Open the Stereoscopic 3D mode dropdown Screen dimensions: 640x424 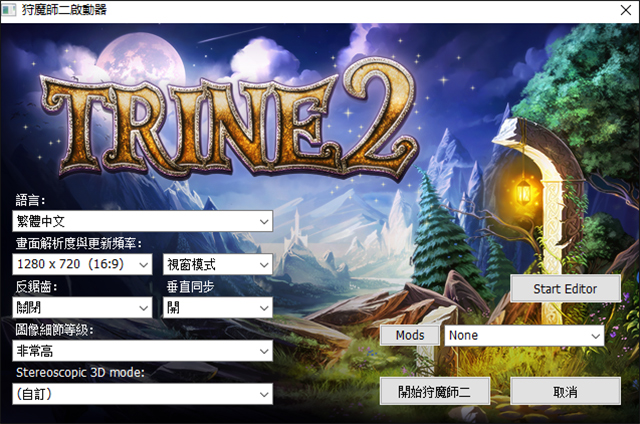[142, 394]
